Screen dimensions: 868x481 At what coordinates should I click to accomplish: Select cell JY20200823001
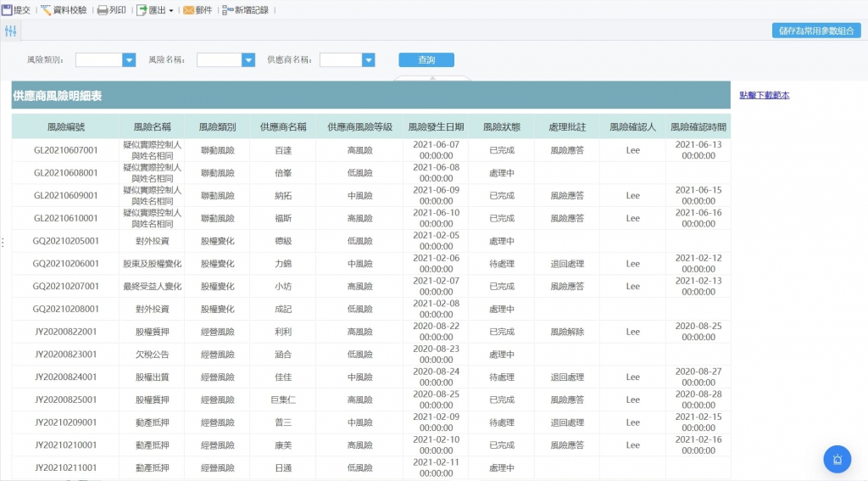(65, 355)
